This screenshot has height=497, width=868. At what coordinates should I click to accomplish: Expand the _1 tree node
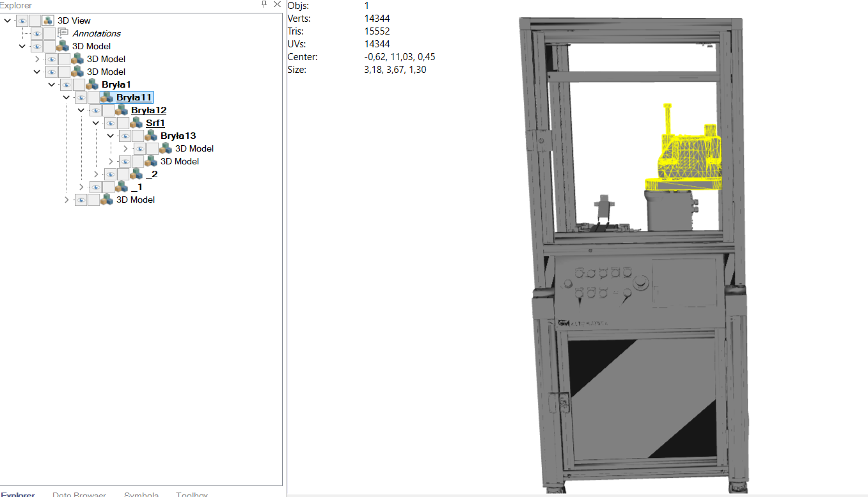tap(81, 187)
